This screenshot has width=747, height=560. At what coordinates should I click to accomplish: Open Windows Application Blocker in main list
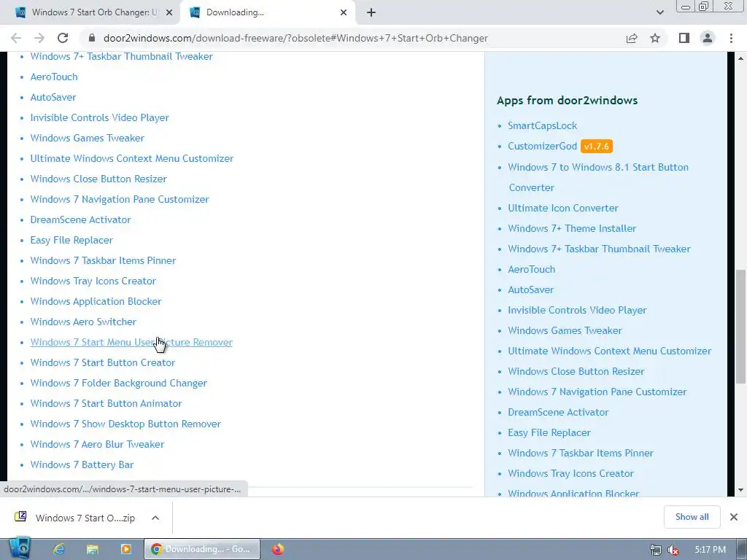coord(96,301)
